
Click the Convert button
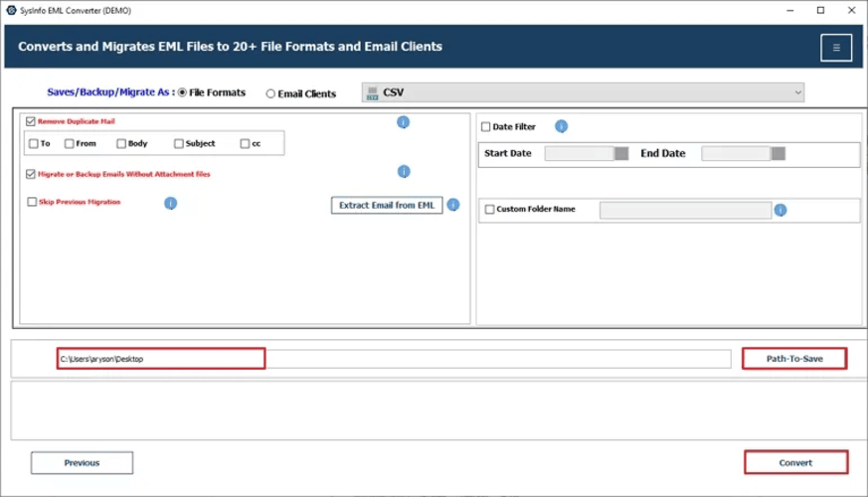[796, 462]
